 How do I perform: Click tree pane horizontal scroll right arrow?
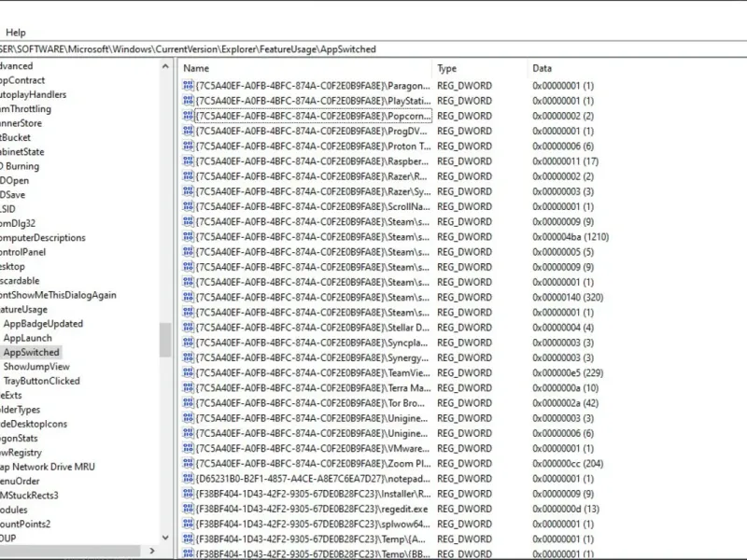(152, 551)
